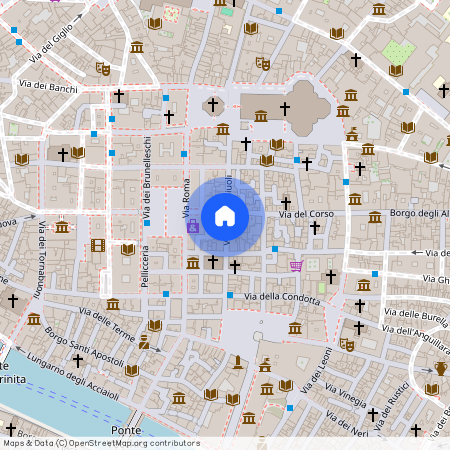Click the museum icon inside the cathedral building
Image resolution: width=450 pixels, height=450 pixels.
[x=261, y=116]
